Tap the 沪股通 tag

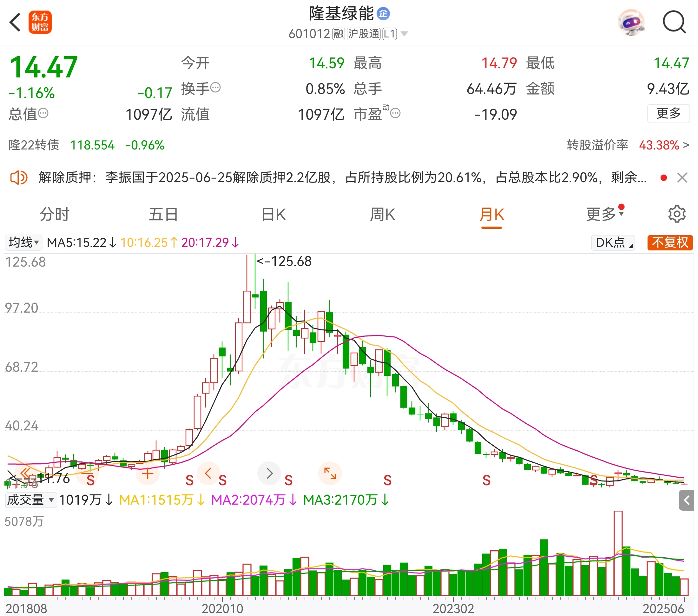click(364, 34)
